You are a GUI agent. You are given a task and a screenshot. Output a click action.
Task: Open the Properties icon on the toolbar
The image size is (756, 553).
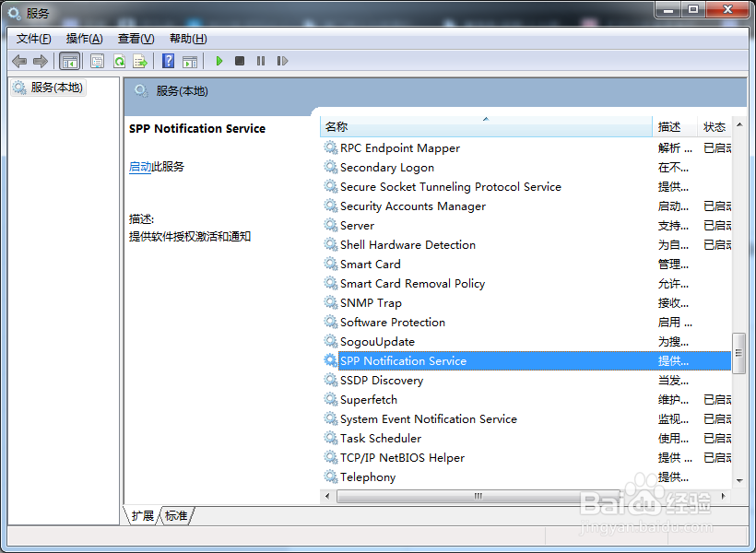click(x=96, y=61)
